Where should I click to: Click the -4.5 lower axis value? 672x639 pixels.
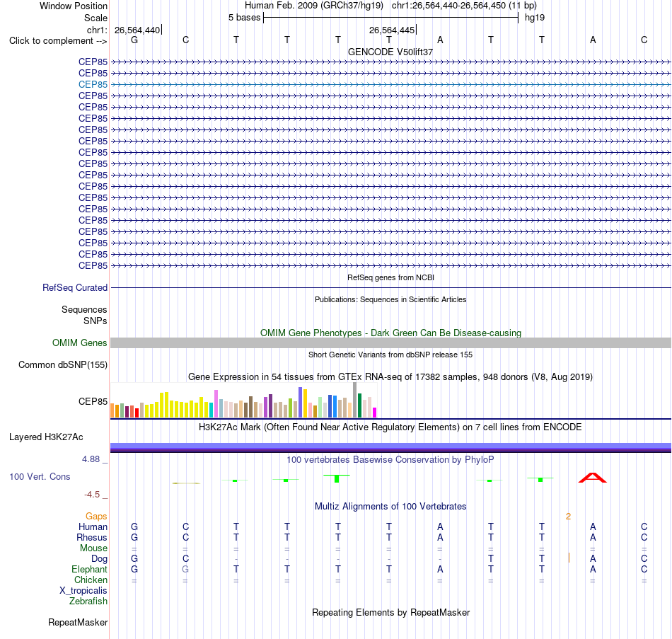(92, 495)
